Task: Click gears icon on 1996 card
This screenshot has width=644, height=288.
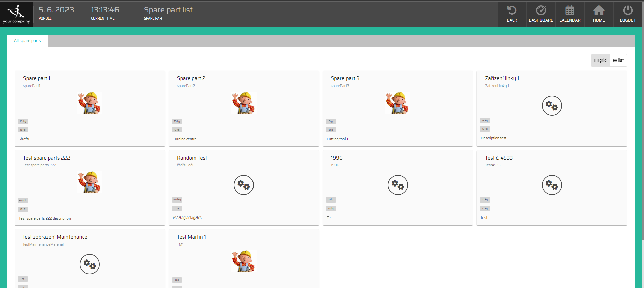Action: [x=398, y=185]
